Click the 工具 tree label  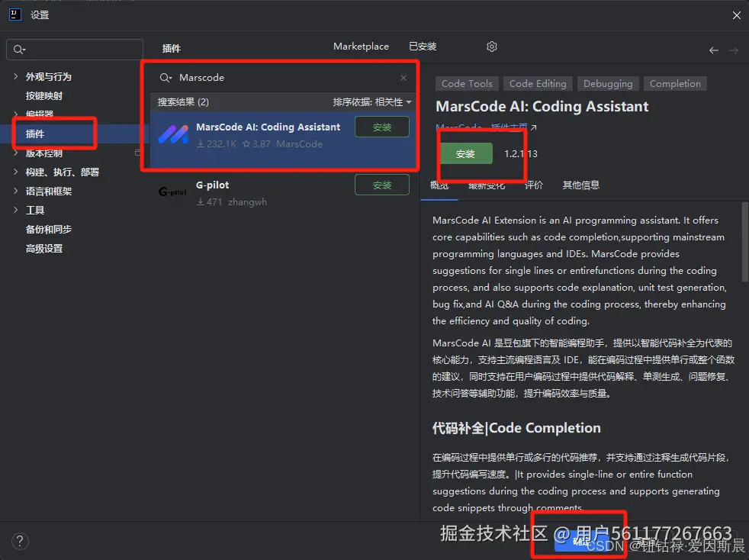pos(35,211)
